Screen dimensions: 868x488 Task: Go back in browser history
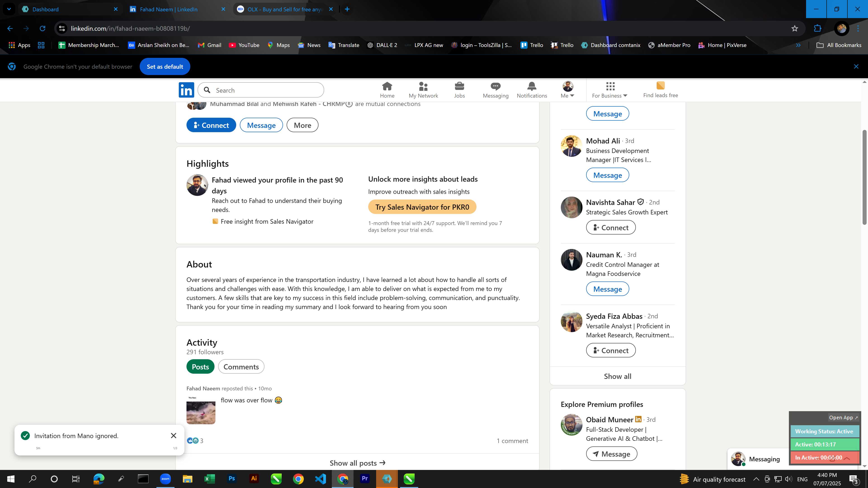point(10,29)
